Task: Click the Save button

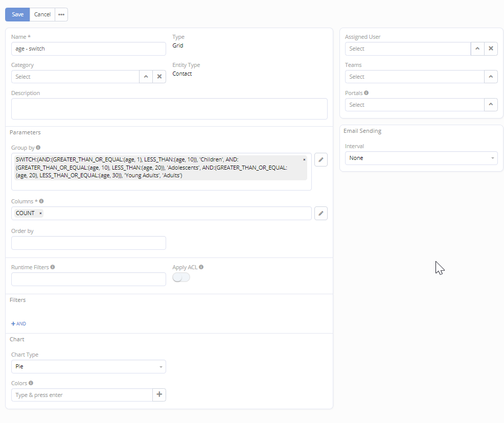Action: [17, 14]
